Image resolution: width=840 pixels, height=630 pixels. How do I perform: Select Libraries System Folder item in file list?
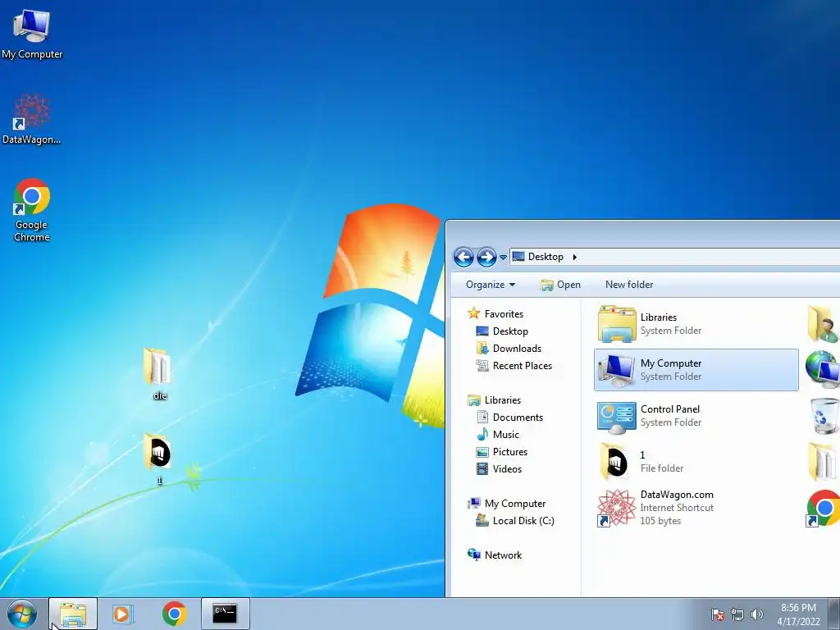pos(696,324)
